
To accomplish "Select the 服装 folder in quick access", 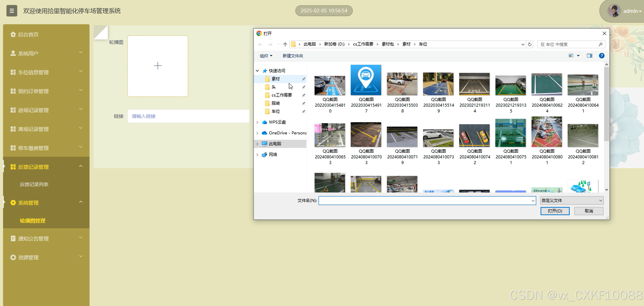I will pos(275,103).
